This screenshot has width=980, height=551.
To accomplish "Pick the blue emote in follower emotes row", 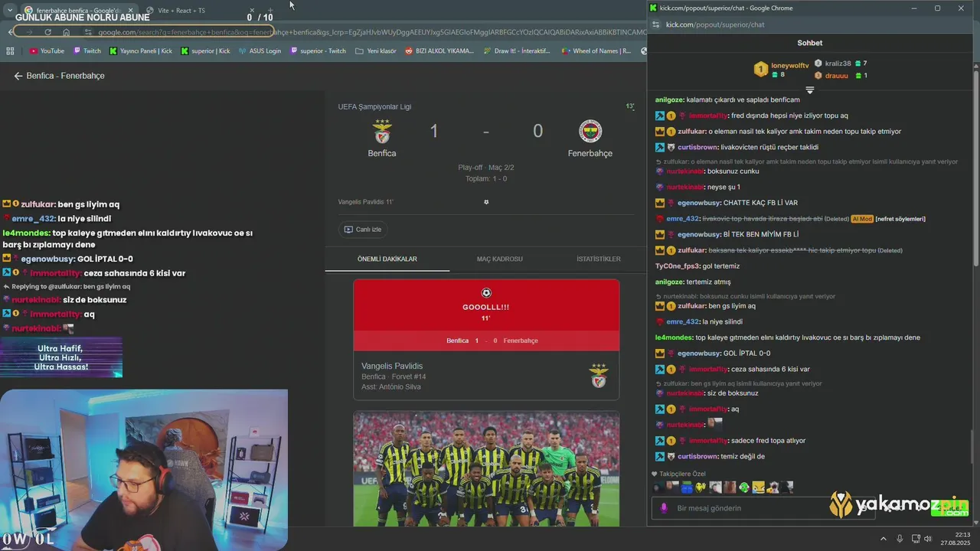I will [x=687, y=487].
